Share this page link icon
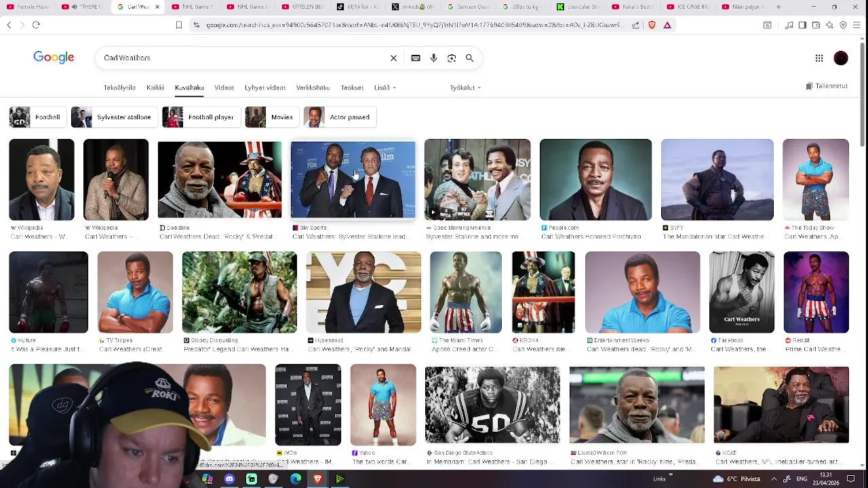 point(635,25)
